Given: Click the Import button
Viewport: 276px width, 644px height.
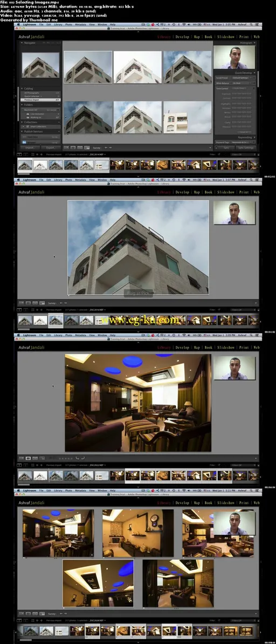Looking at the screenshot, I should click(x=30, y=147).
